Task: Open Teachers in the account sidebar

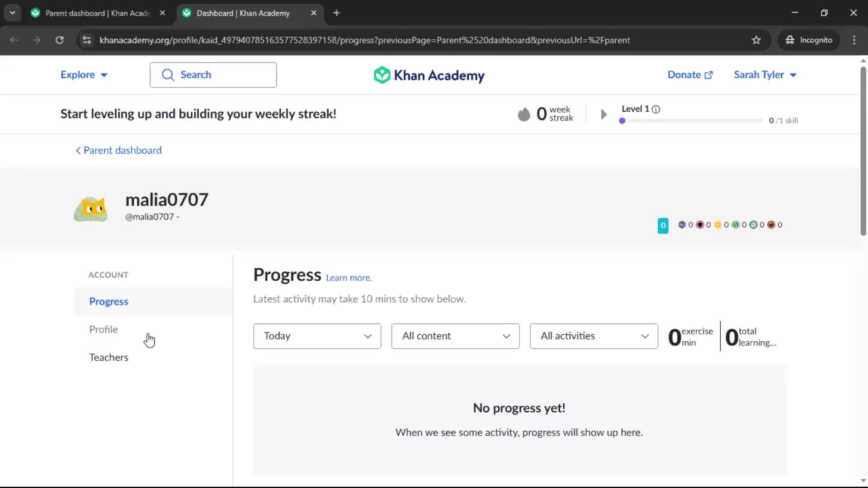Action: click(x=153, y=357)
